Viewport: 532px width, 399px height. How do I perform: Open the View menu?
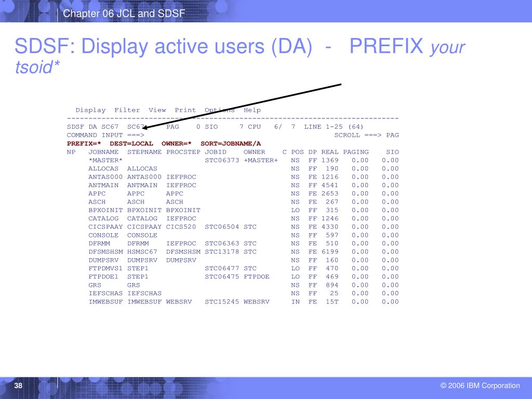157,110
